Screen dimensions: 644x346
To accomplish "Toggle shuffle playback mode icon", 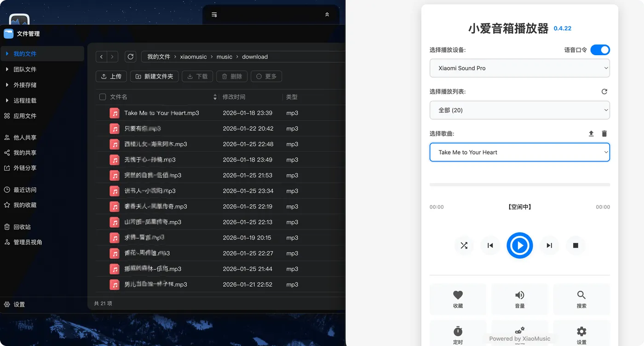I will 464,245.
